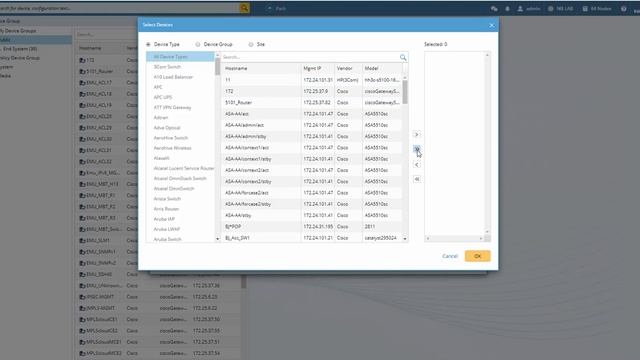Image resolution: width=640 pixels, height=360 pixels.
Task: Click the global search field in top bar
Action: coord(119,8)
